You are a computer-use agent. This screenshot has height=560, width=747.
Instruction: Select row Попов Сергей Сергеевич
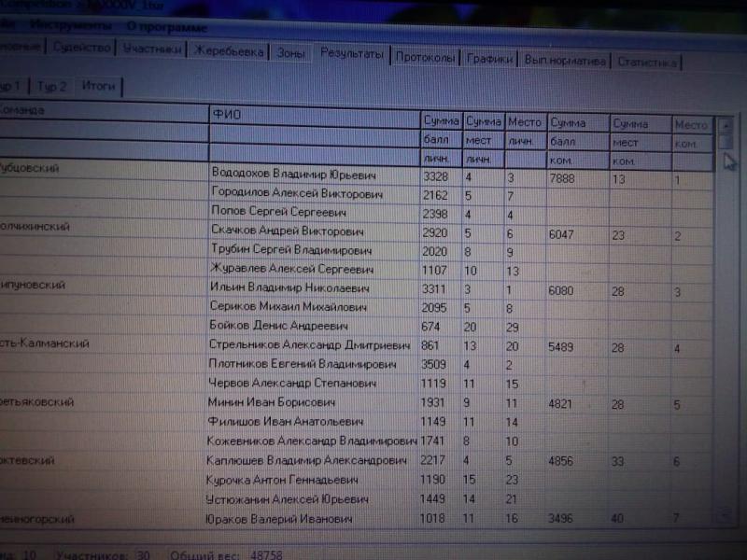click(x=278, y=212)
